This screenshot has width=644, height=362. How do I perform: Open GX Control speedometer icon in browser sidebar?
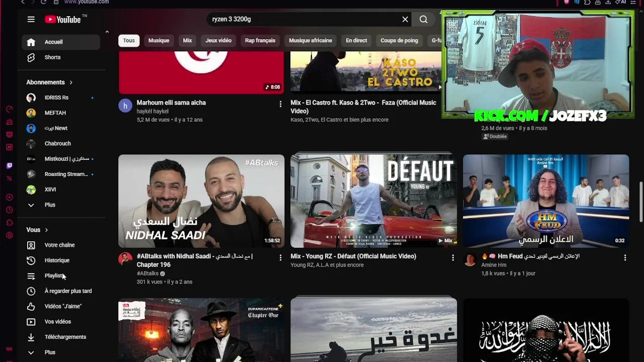click(x=9, y=109)
